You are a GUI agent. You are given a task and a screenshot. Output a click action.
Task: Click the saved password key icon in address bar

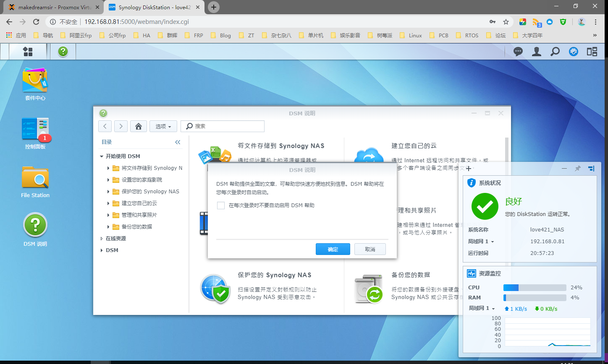coord(493,22)
